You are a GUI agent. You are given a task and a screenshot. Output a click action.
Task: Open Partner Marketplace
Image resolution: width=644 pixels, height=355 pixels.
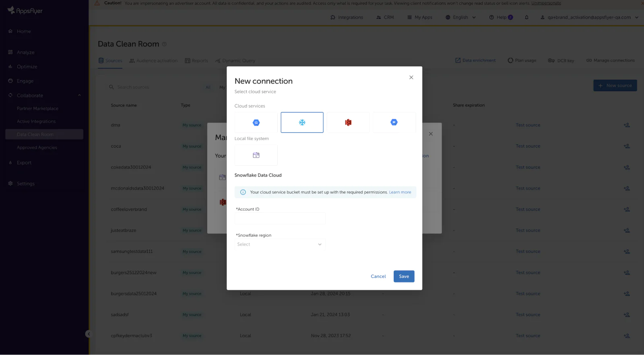37,108
